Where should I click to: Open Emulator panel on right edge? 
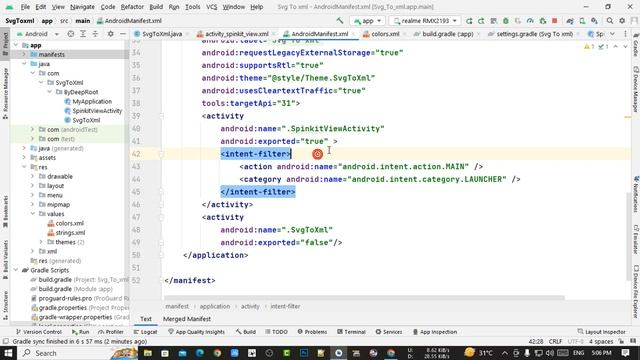[636, 240]
